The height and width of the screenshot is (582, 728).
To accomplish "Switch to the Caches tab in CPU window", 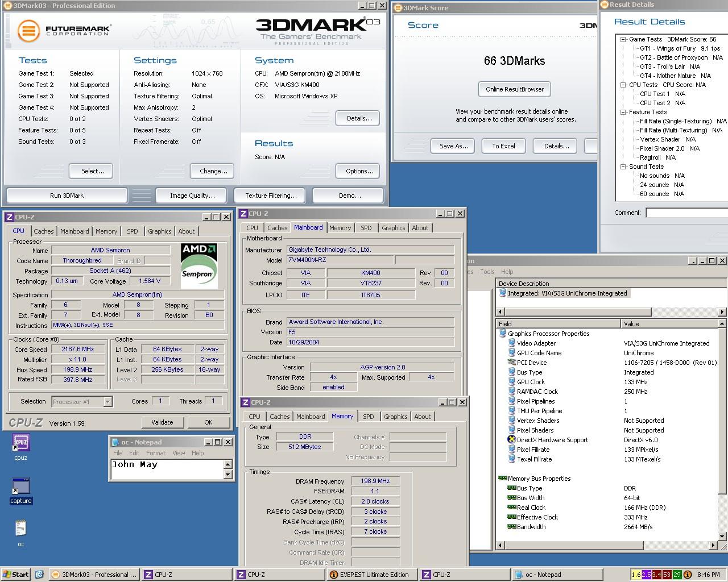I will [43, 231].
